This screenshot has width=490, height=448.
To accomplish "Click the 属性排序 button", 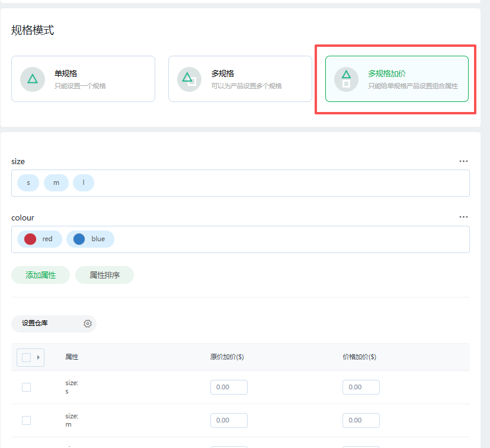I will tap(104, 275).
